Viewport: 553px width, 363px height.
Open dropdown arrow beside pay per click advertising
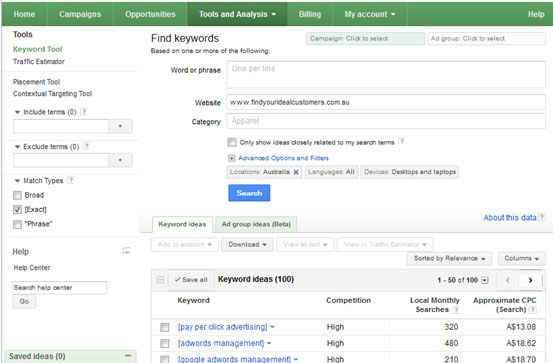tap(272, 327)
